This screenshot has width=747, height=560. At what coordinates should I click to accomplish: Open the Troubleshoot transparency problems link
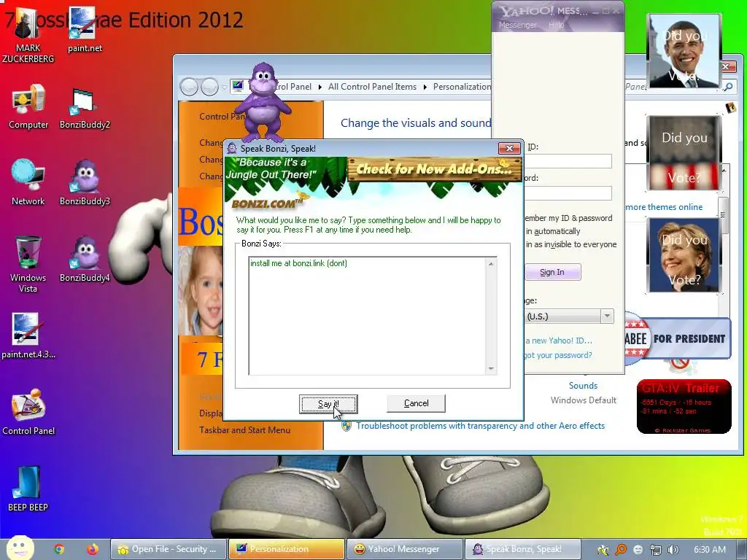[480, 426]
